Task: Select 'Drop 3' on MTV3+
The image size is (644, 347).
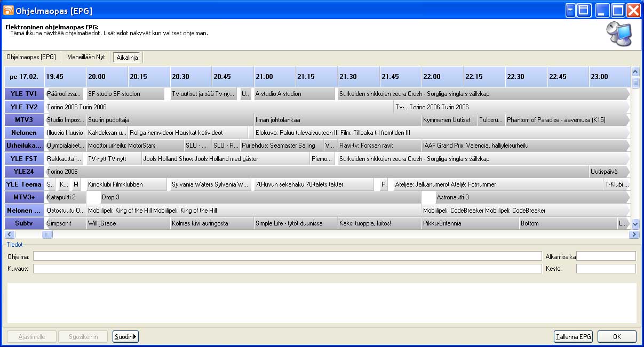Action: 260,197
